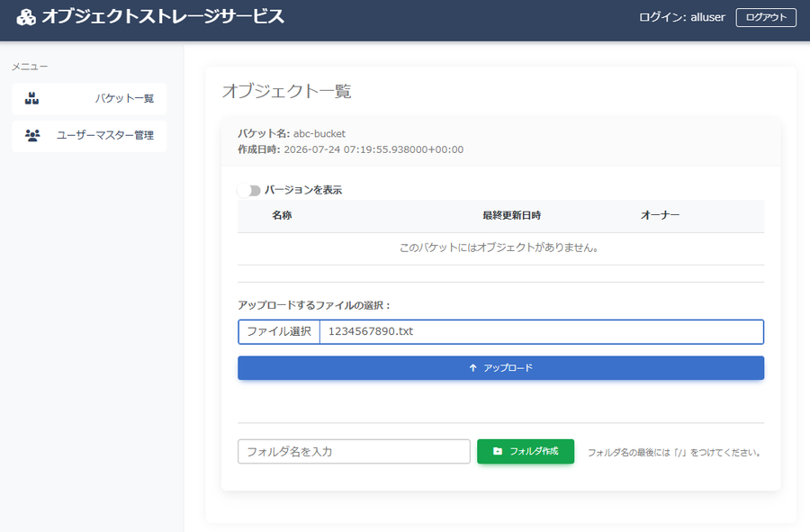The image size is (810, 532).
Task: Click the 名称 column header
Action: pyautogui.click(x=282, y=215)
